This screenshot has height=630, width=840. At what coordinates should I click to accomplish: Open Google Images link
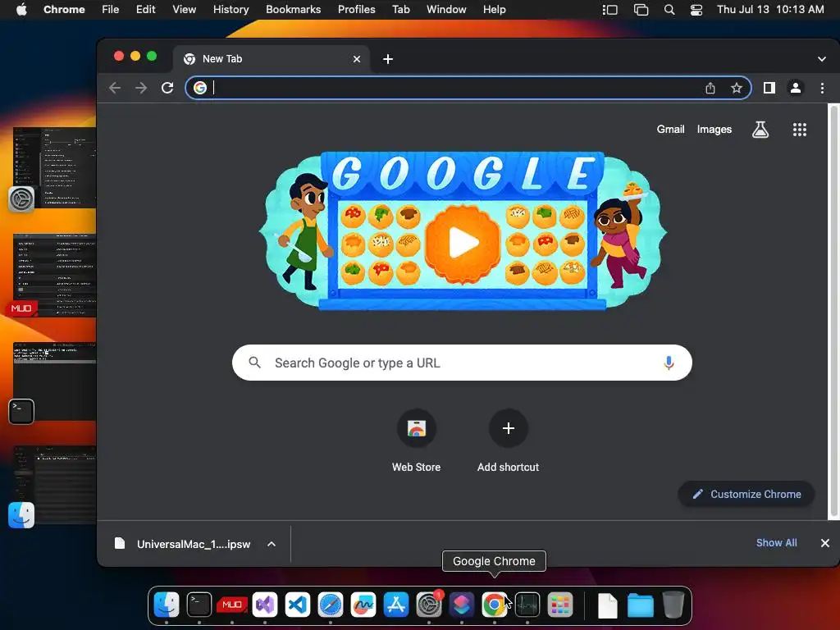[x=714, y=129]
